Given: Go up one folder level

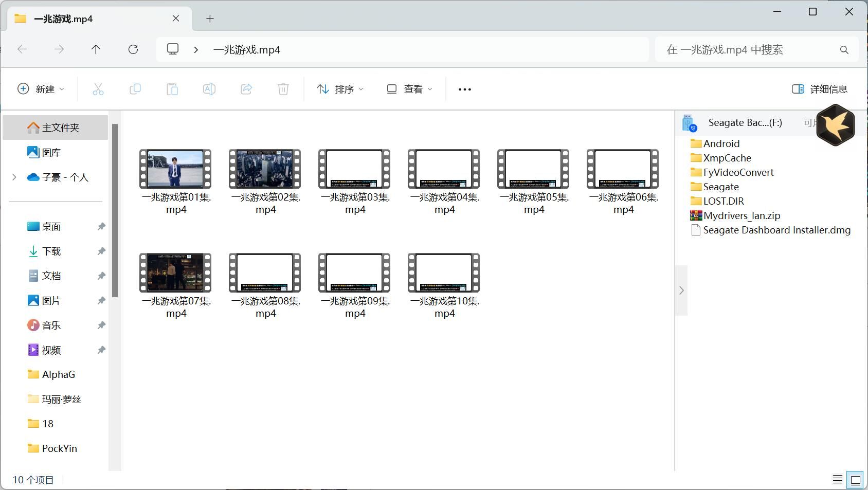Looking at the screenshot, I should coord(96,49).
